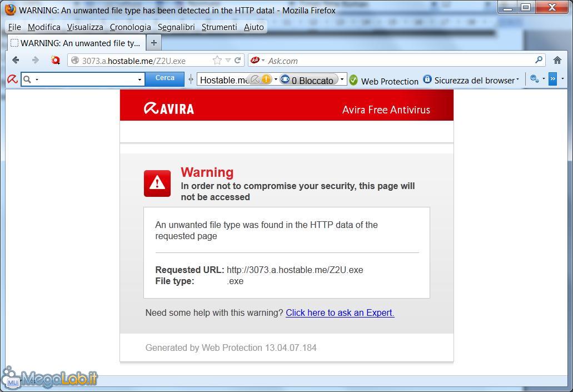Open Sicurezza del browser menu
Screen dimensions: 573x392
point(471,80)
